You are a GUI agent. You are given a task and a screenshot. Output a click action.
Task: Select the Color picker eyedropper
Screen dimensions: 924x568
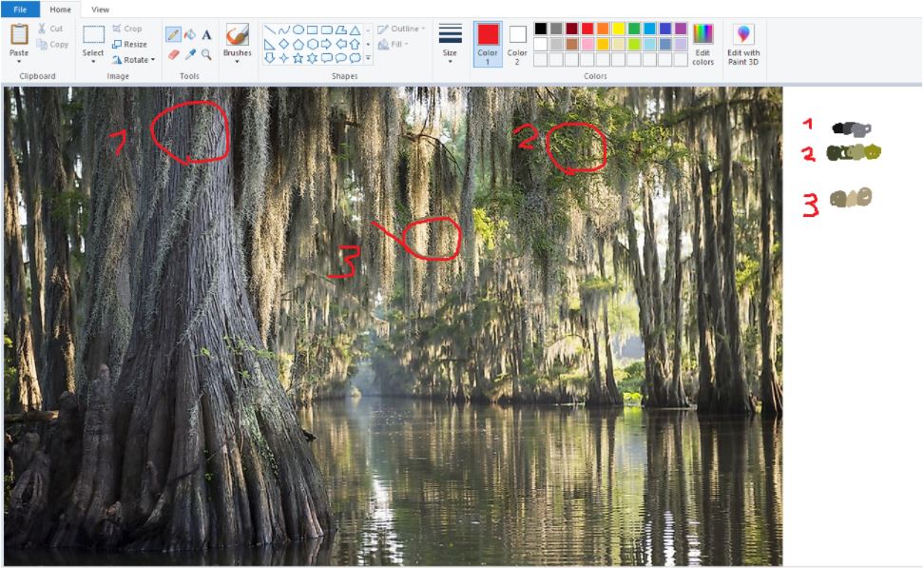coord(189,54)
